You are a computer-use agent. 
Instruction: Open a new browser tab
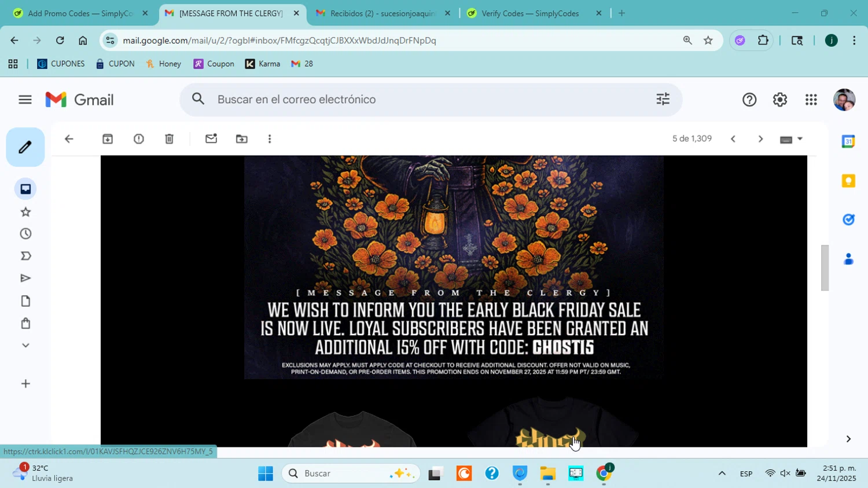pyautogui.click(x=621, y=13)
